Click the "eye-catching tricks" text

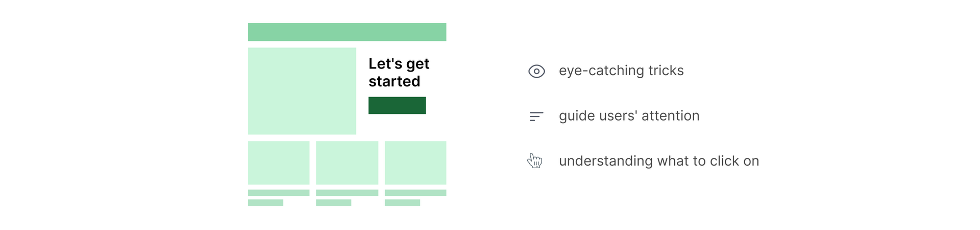point(621,71)
